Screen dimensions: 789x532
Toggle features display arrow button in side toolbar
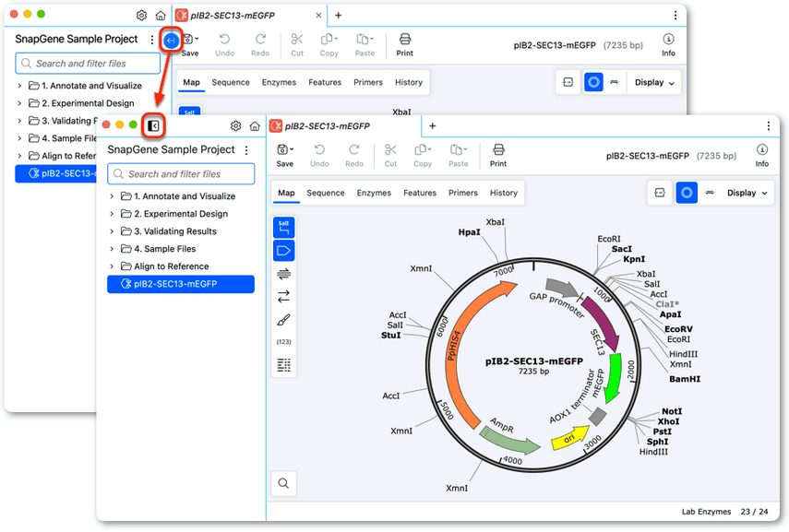(284, 251)
